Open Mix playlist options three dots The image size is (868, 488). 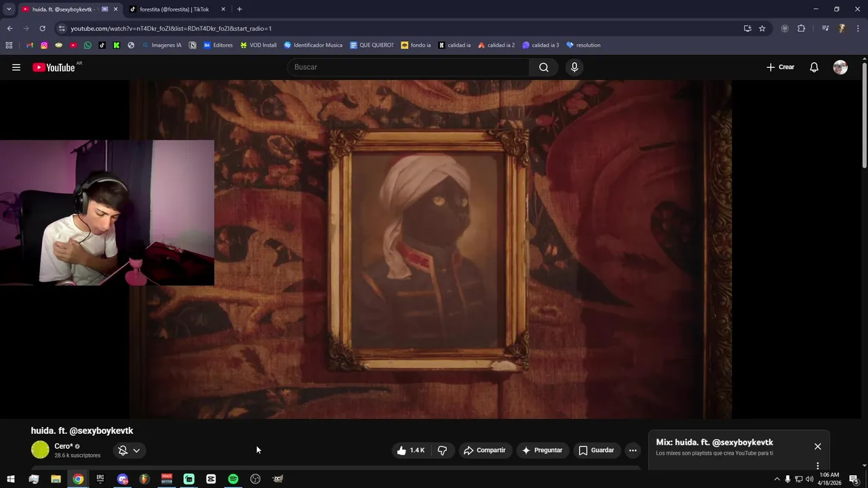click(x=818, y=466)
